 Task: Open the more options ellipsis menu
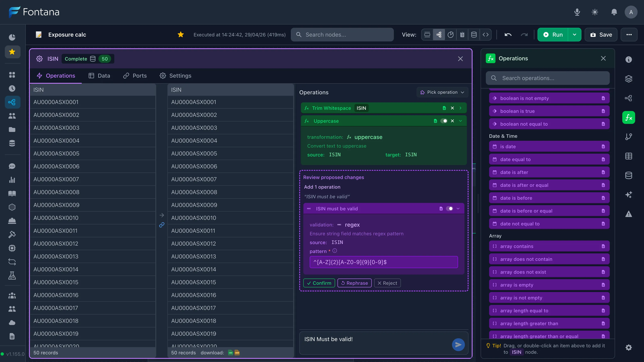point(629,34)
